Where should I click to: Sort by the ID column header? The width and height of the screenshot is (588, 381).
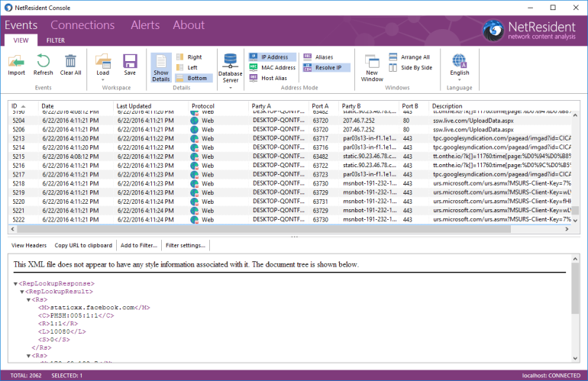tap(23, 106)
